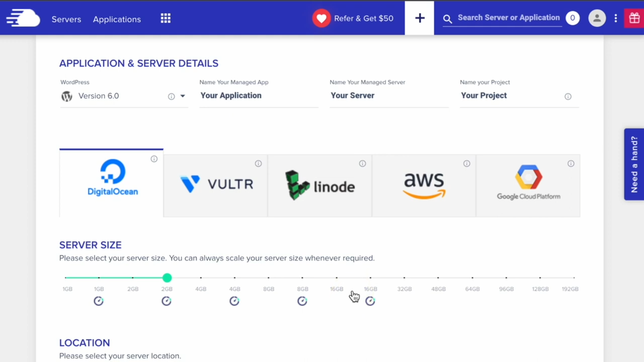This screenshot has height=362, width=644.
Task: Set server size slider to 32GB
Action: (404, 278)
